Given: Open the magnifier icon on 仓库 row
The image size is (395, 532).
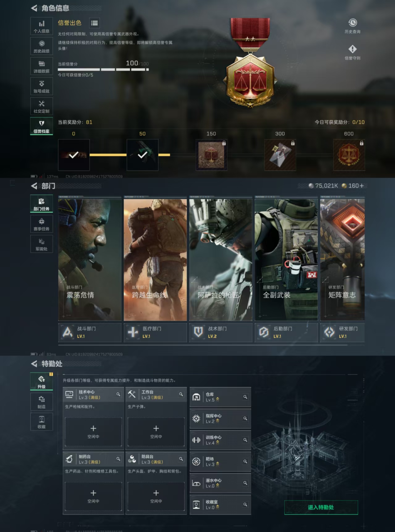Looking at the screenshot, I should [x=245, y=397].
